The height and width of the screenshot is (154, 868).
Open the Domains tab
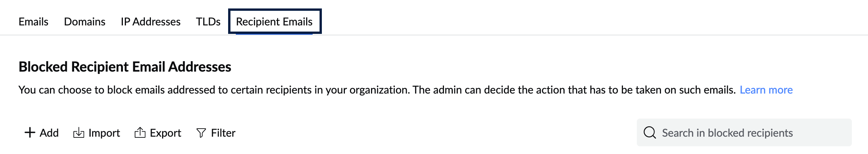point(84,22)
